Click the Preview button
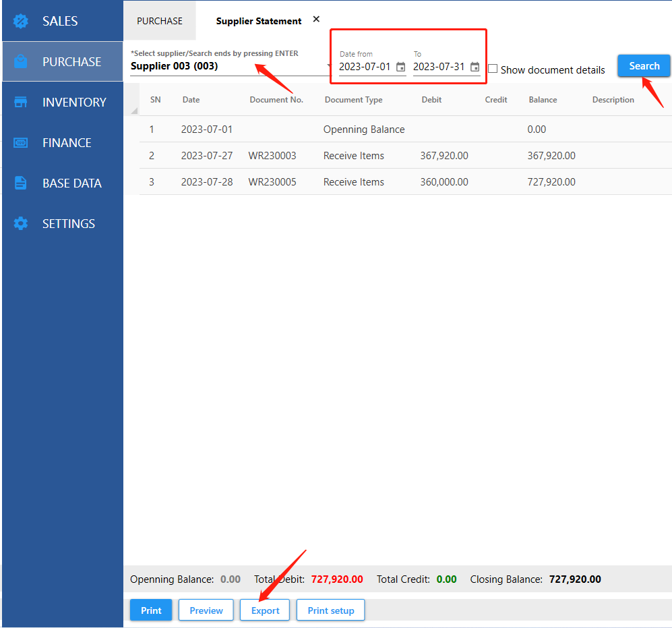Screen dimensions: 672x628 (x=206, y=610)
